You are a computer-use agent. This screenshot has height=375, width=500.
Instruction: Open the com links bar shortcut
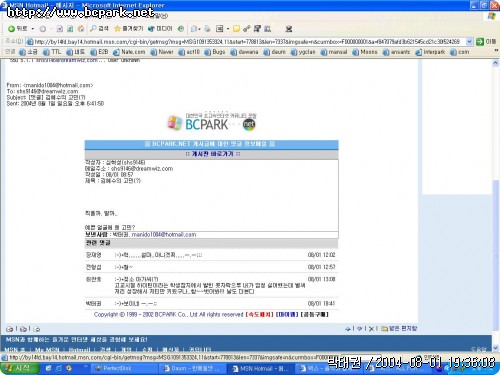[x=460, y=52]
